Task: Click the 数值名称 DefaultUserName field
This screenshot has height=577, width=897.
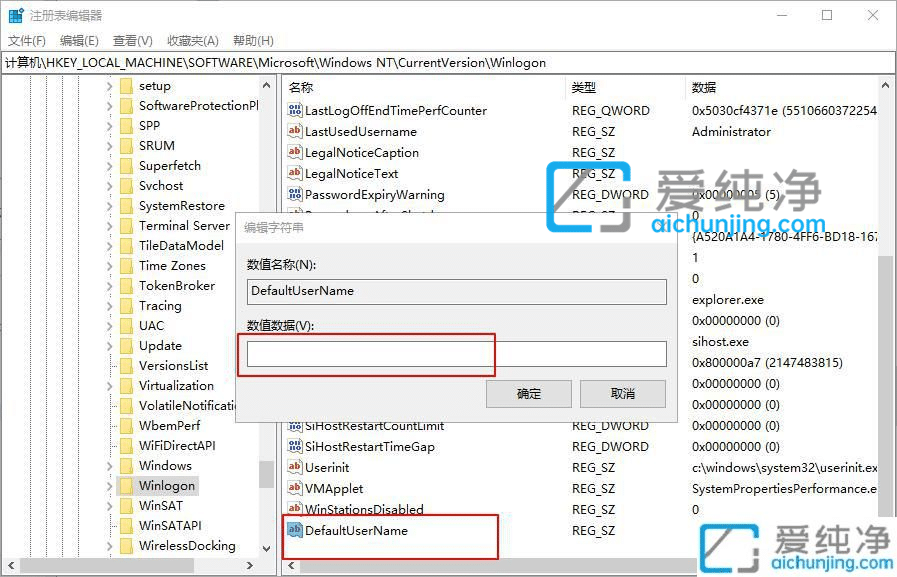Action: (x=457, y=291)
